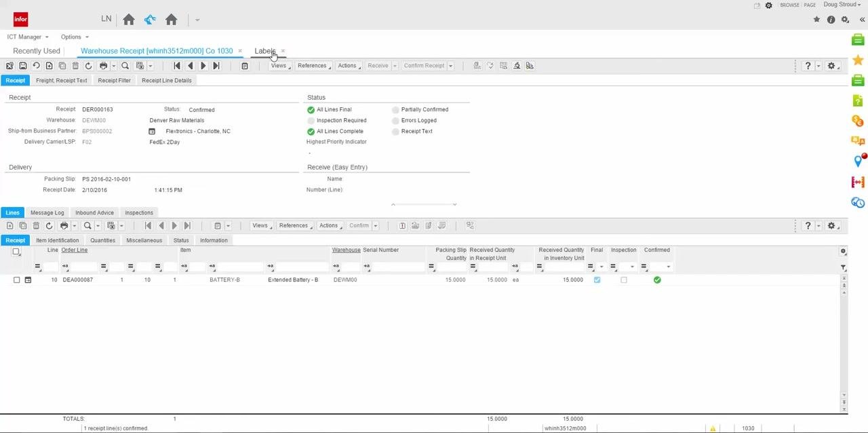This screenshot has height=433, width=868.
Task: Click order DEA000087 cell
Action: tap(78, 280)
